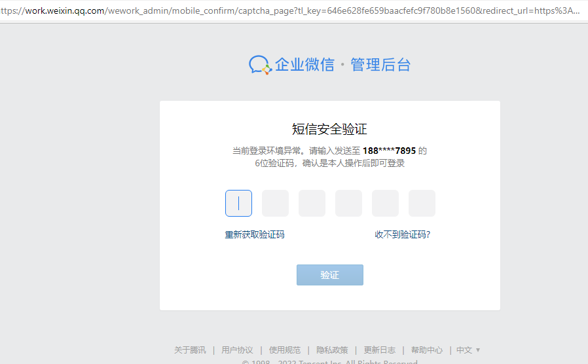
Task: Open the 隐私政策 footer link
Action: click(x=332, y=350)
